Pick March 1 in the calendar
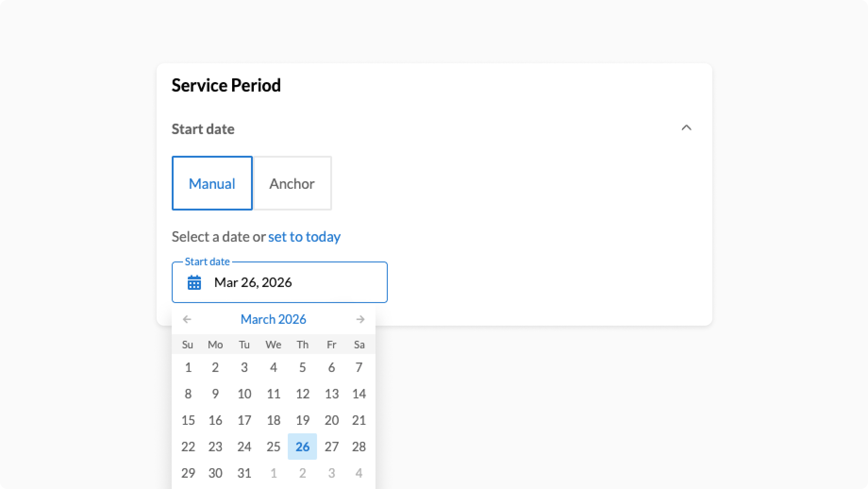The image size is (868, 489). point(188,367)
